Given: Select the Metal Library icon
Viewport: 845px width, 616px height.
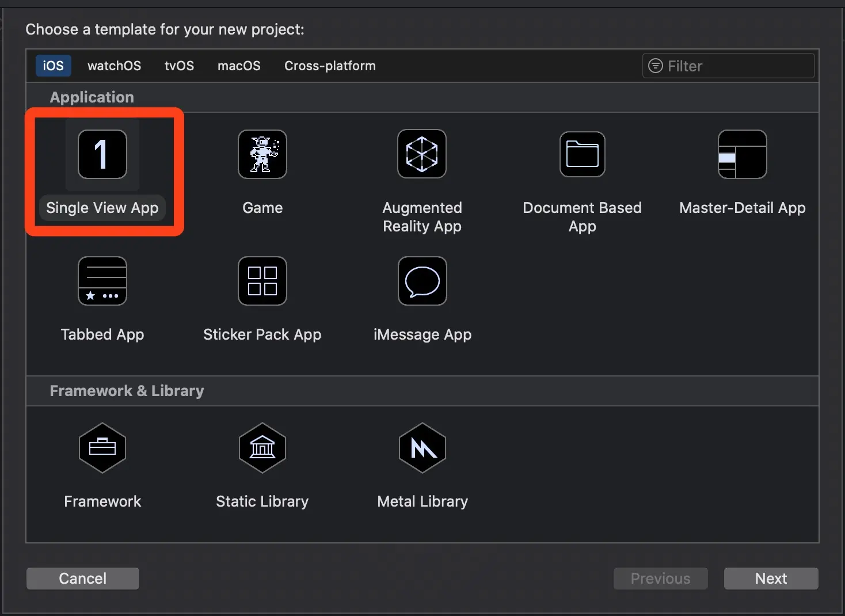Looking at the screenshot, I should pos(422,448).
